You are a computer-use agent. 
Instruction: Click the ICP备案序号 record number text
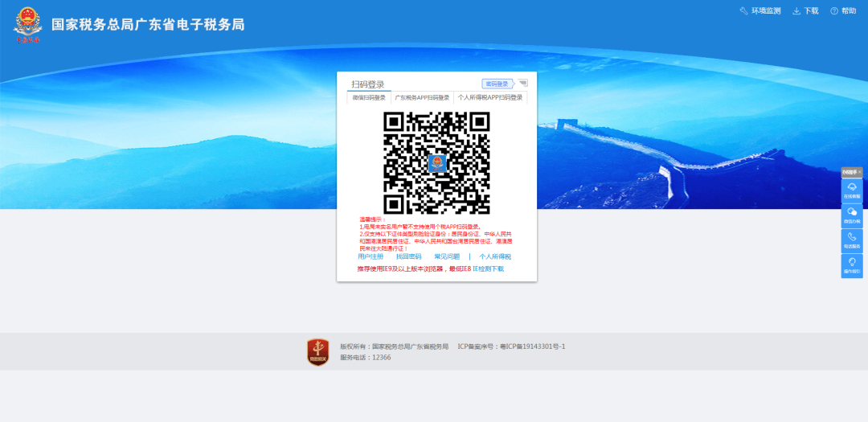[x=511, y=346]
